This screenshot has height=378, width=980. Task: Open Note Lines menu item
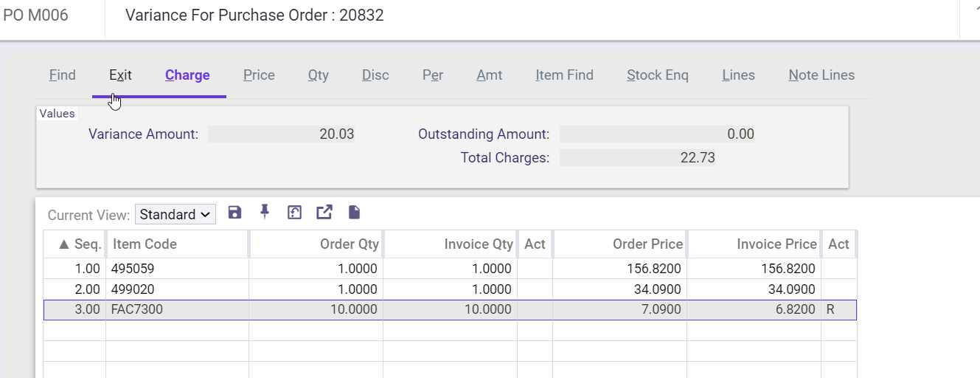point(821,75)
